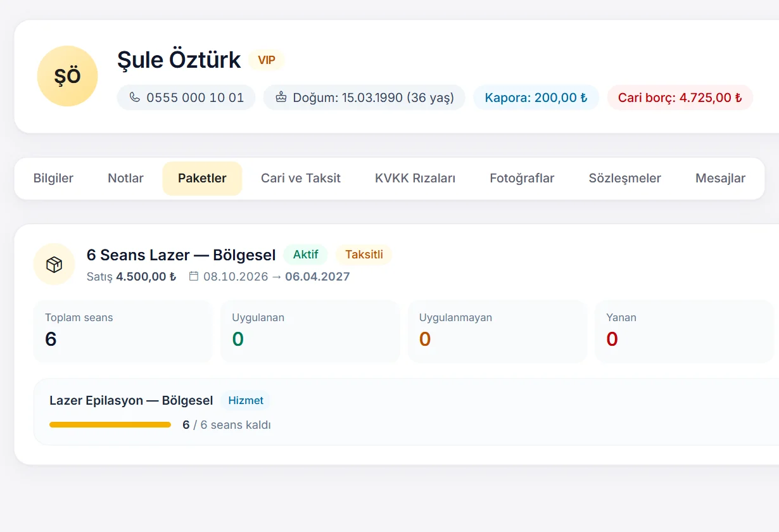
Task: Click the ŞÖ customer avatar
Action: (x=67, y=76)
